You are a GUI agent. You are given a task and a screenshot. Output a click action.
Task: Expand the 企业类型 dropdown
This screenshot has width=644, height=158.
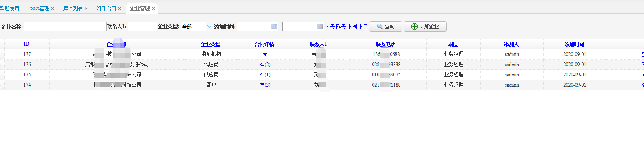coord(197,27)
